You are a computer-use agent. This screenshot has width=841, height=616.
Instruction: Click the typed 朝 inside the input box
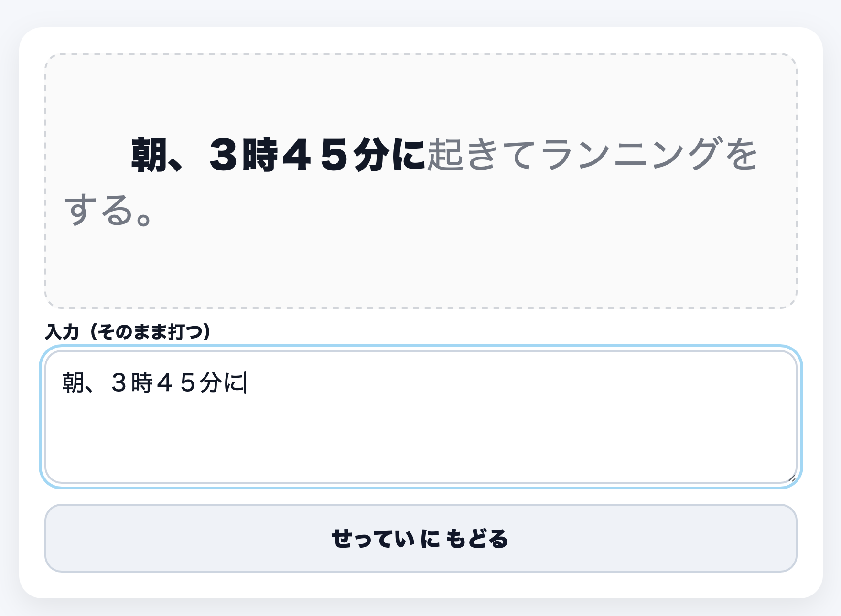(x=73, y=383)
